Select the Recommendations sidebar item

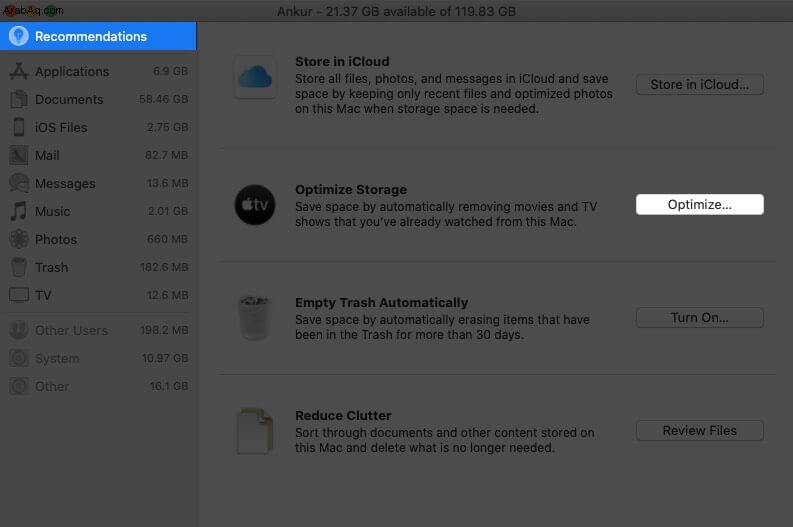[98, 36]
